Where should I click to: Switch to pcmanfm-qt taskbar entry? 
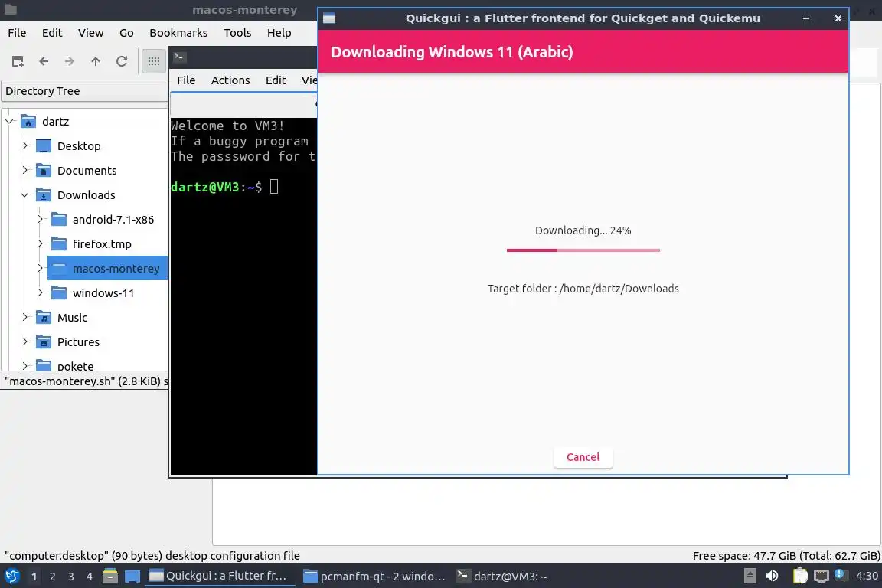tap(374, 577)
